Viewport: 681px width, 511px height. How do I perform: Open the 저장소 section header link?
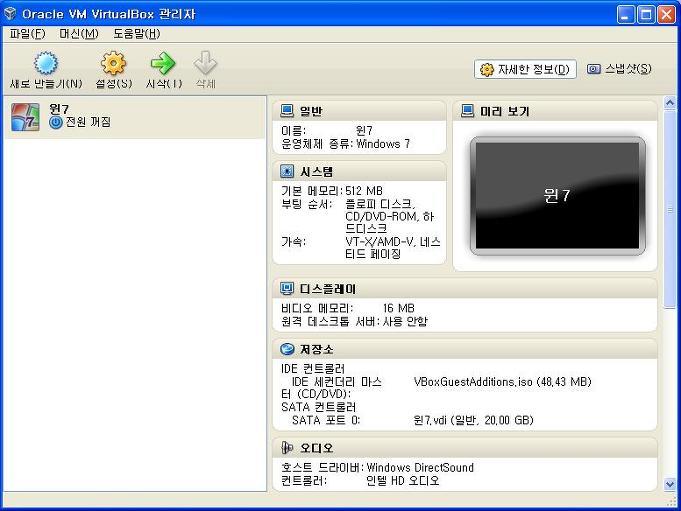[317, 349]
